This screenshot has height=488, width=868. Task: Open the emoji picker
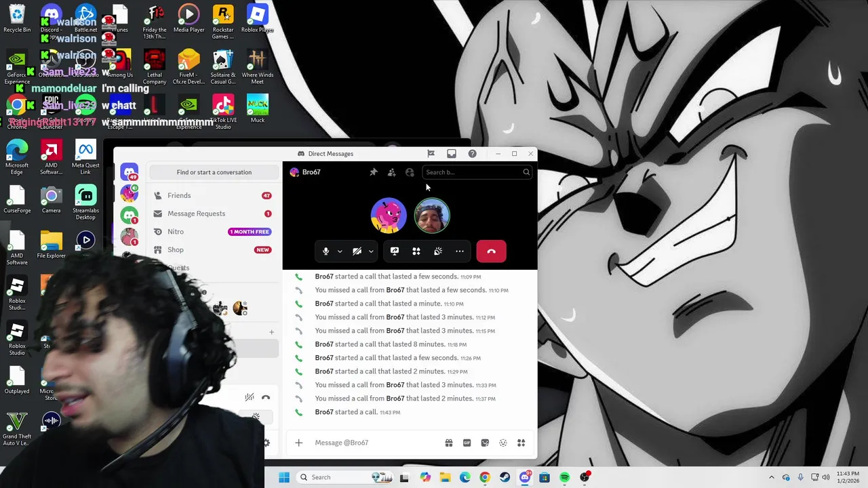[503, 443]
